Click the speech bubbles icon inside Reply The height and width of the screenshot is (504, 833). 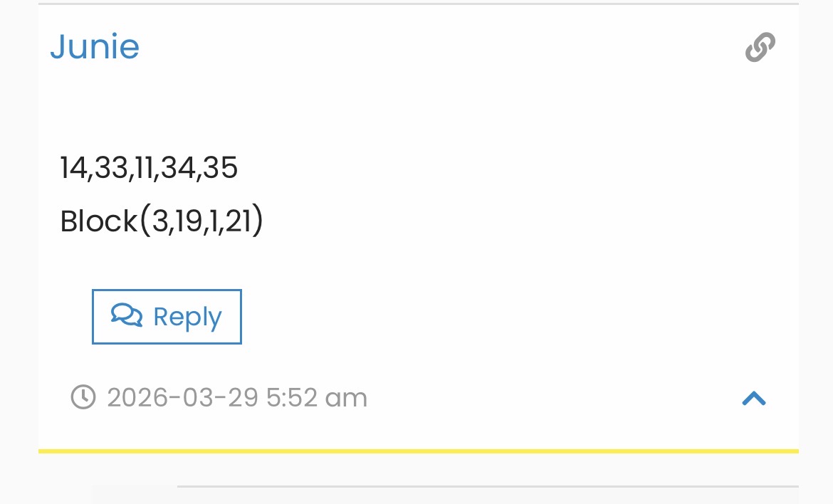(x=127, y=315)
